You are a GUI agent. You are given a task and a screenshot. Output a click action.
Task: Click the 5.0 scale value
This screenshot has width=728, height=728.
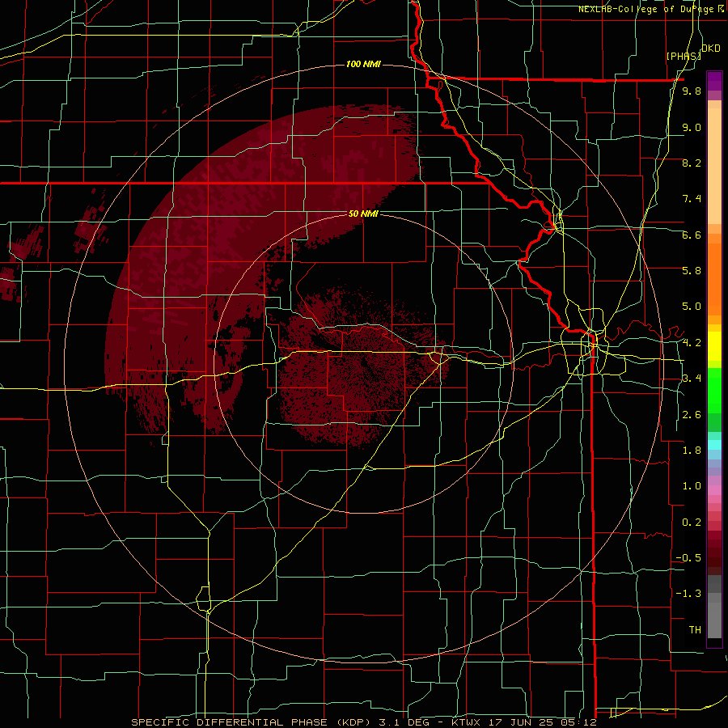(692, 307)
